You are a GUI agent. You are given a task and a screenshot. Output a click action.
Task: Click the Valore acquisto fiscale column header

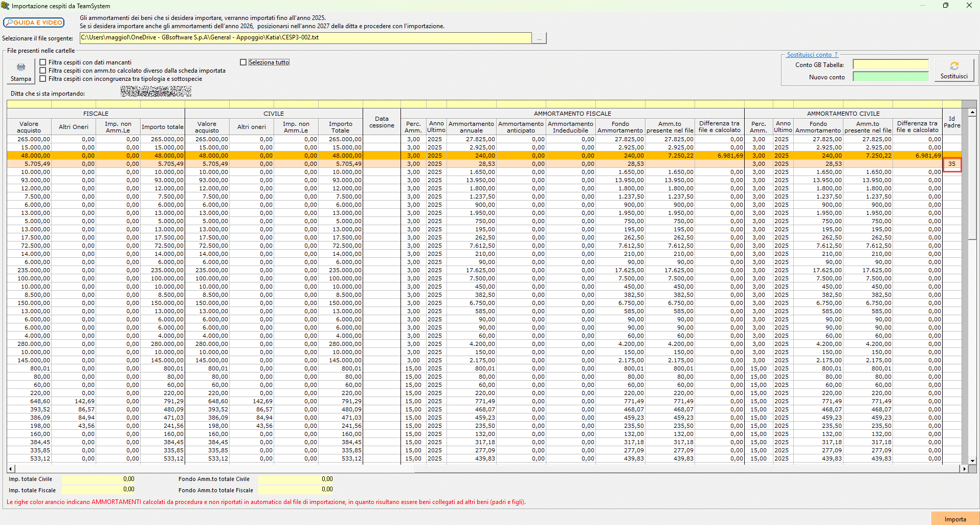[29, 127]
